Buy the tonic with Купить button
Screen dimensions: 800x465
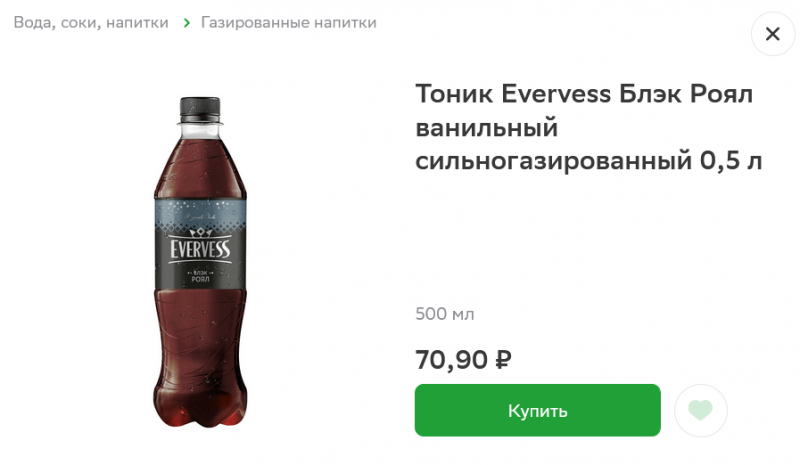(x=538, y=410)
